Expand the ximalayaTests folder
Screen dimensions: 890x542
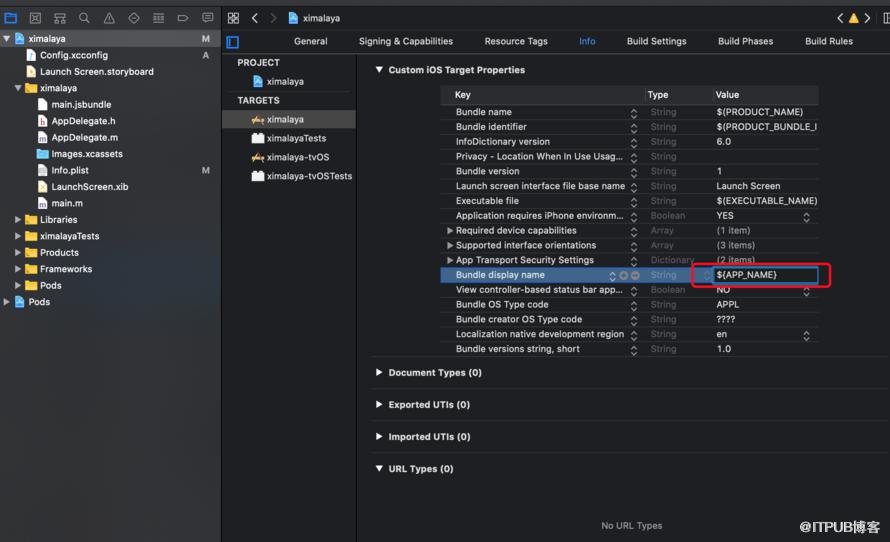tap(18, 236)
